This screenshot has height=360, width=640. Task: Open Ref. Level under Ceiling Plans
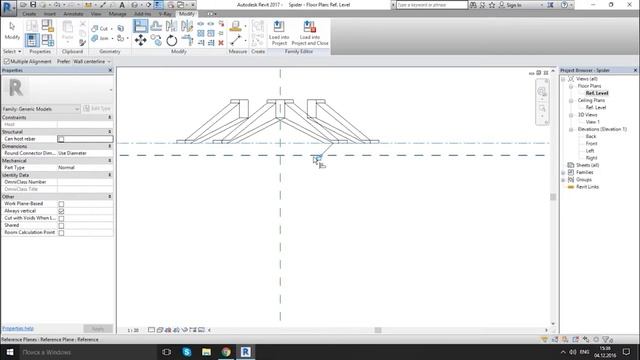click(x=596, y=108)
